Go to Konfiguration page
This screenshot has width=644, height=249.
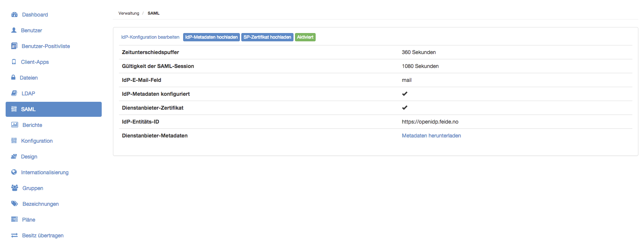[x=37, y=141]
